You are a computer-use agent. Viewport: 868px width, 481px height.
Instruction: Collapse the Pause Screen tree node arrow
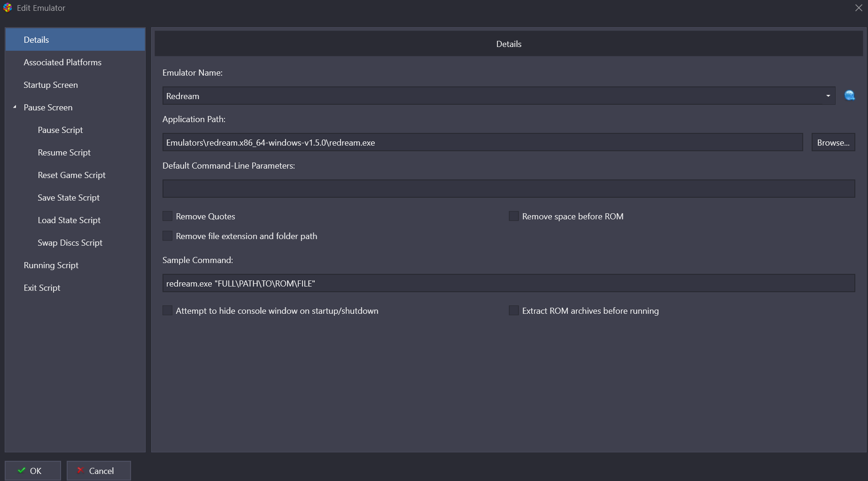pos(15,107)
